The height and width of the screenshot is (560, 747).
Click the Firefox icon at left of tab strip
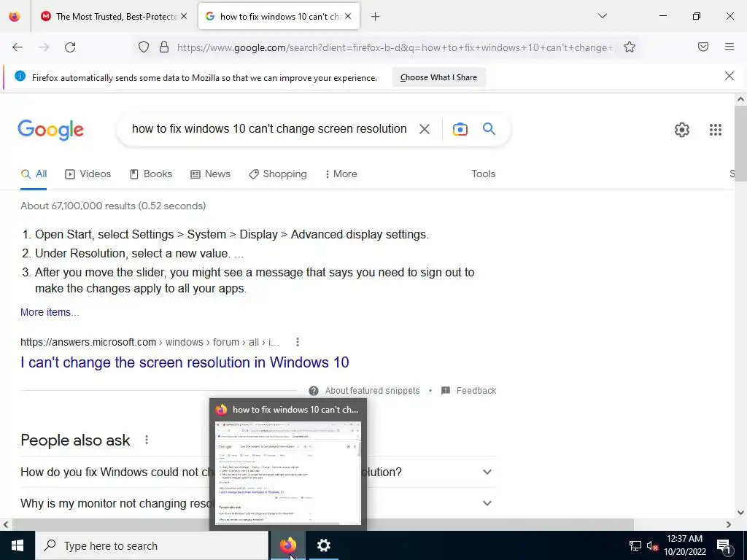pos(15,17)
